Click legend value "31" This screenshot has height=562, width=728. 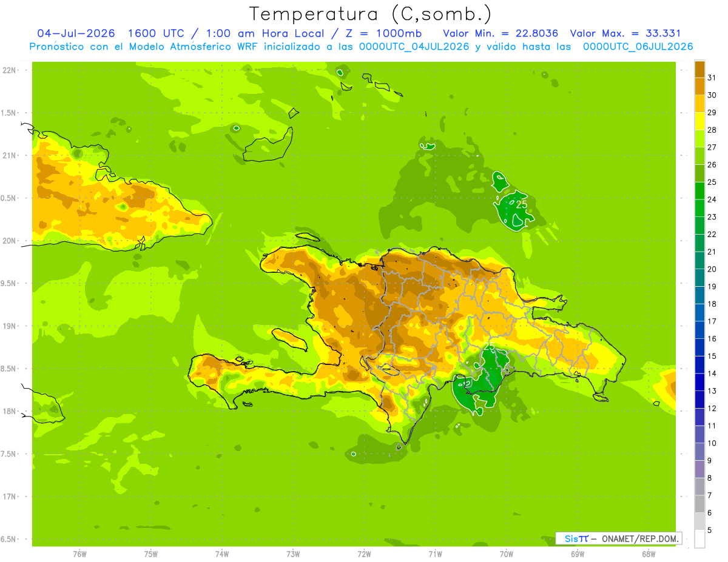point(712,77)
